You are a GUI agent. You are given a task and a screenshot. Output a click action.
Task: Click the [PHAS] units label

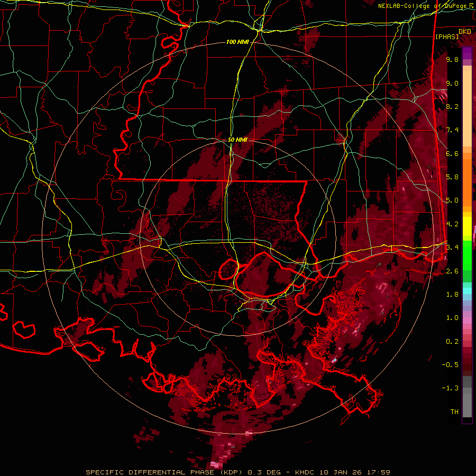tap(447, 36)
